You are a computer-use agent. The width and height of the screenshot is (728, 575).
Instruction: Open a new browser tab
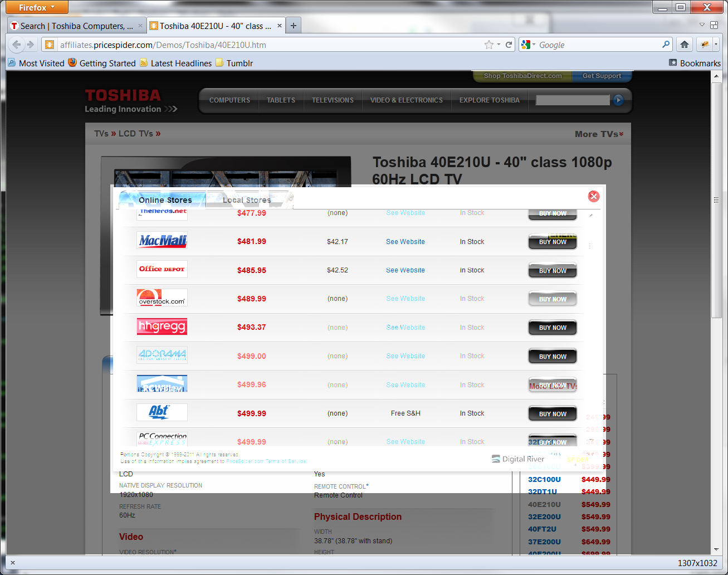click(x=294, y=26)
